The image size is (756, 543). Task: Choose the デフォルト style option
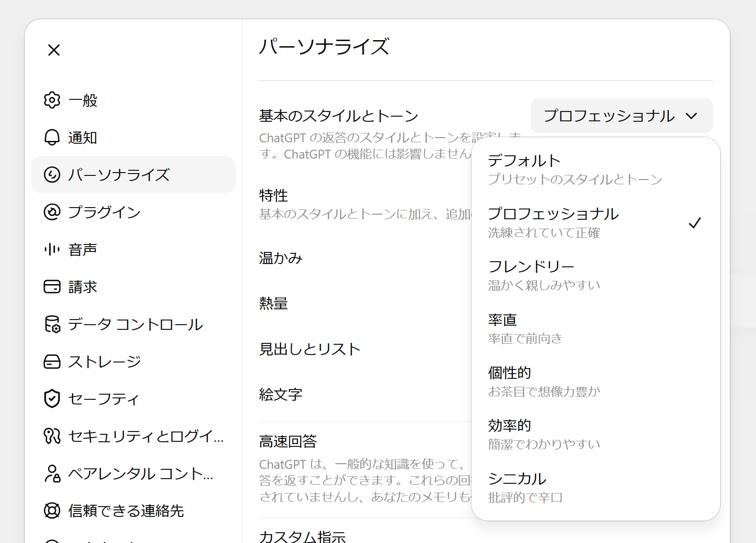(x=596, y=169)
